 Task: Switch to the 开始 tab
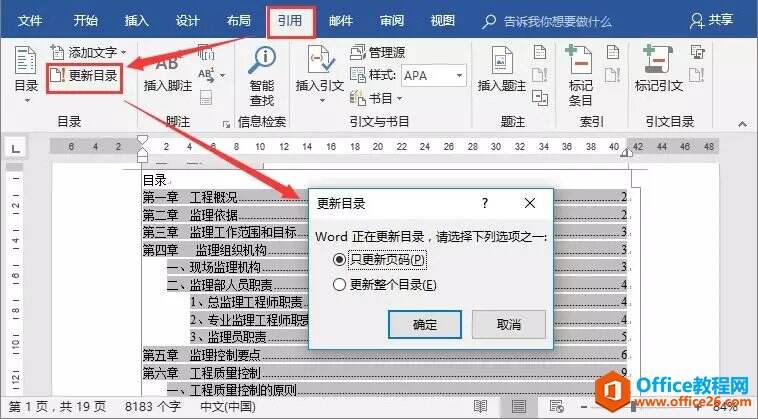pyautogui.click(x=86, y=20)
